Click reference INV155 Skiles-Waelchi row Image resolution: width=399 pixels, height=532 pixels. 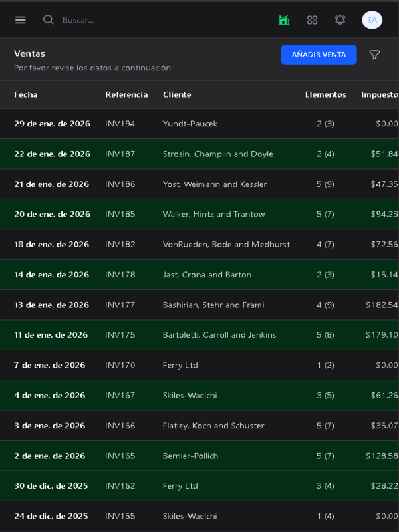[120, 516]
